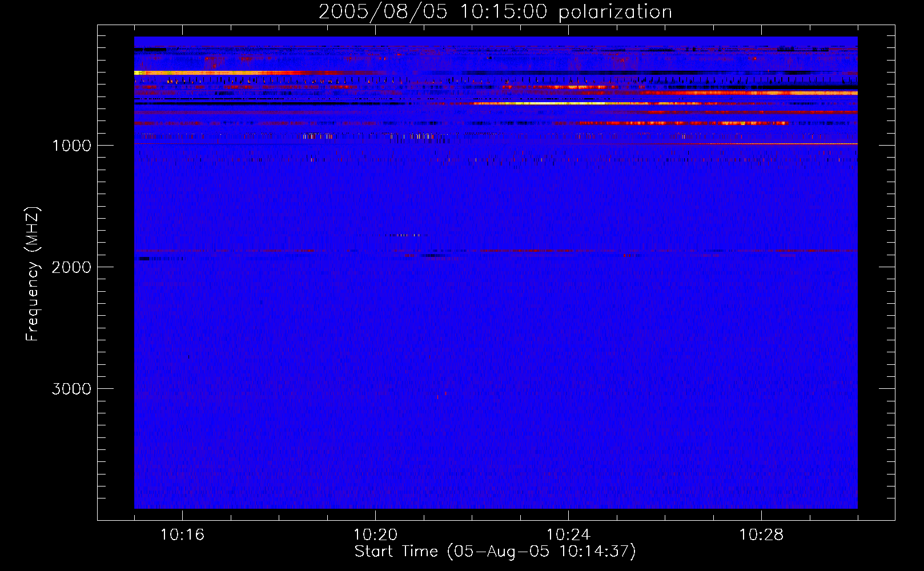Click the "Frequency (MHZ)" axis label

click(x=33, y=274)
